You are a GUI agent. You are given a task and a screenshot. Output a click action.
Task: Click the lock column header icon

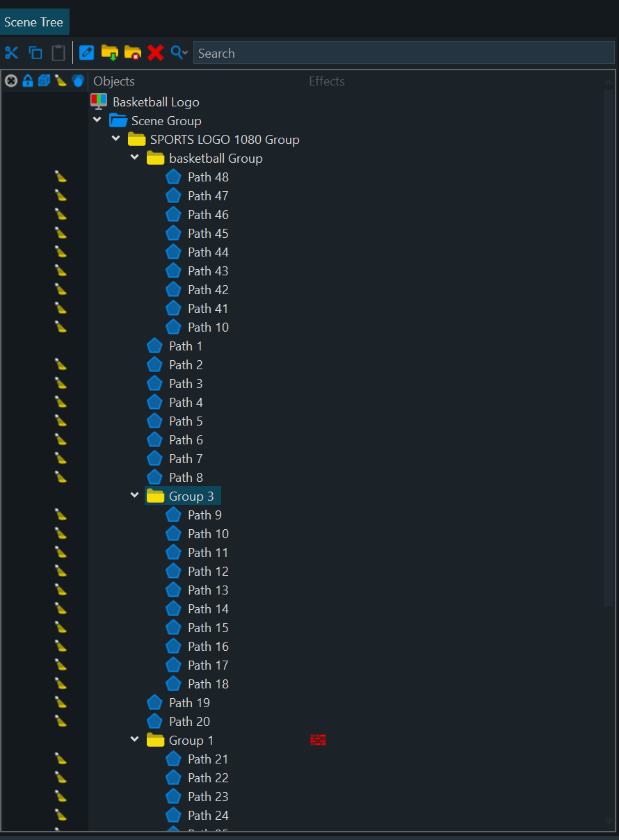(x=28, y=81)
